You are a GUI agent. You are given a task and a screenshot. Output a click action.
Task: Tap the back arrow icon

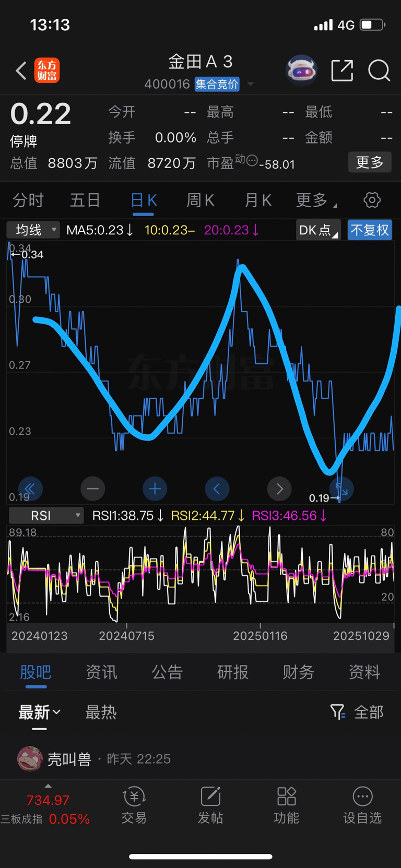pyautogui.click(x=21, y=70)
